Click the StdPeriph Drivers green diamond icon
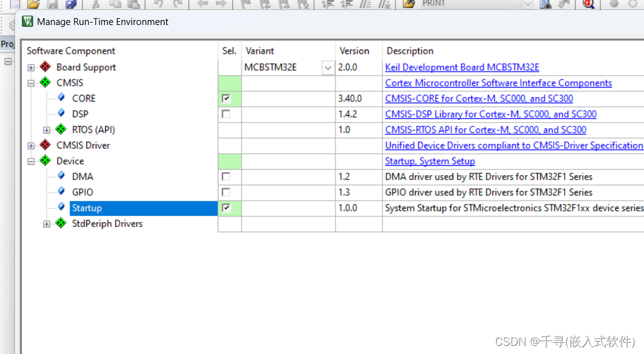The image size is (644, 354). pyautogui.click(x=61, y=223)
